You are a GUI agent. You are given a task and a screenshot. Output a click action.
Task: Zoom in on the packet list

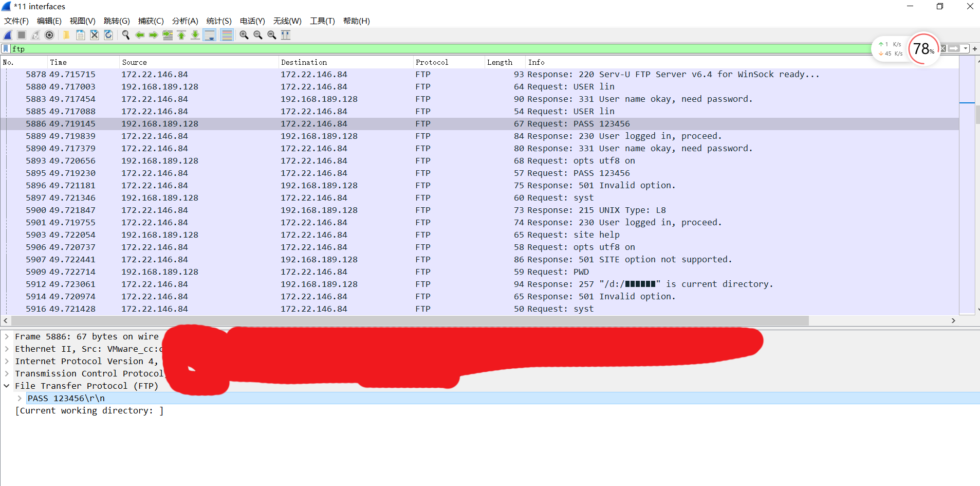[244, 35]
